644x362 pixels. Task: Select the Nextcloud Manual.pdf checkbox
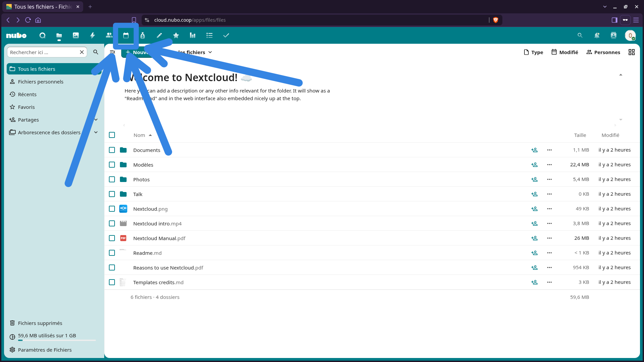click(x=112, y=238)
